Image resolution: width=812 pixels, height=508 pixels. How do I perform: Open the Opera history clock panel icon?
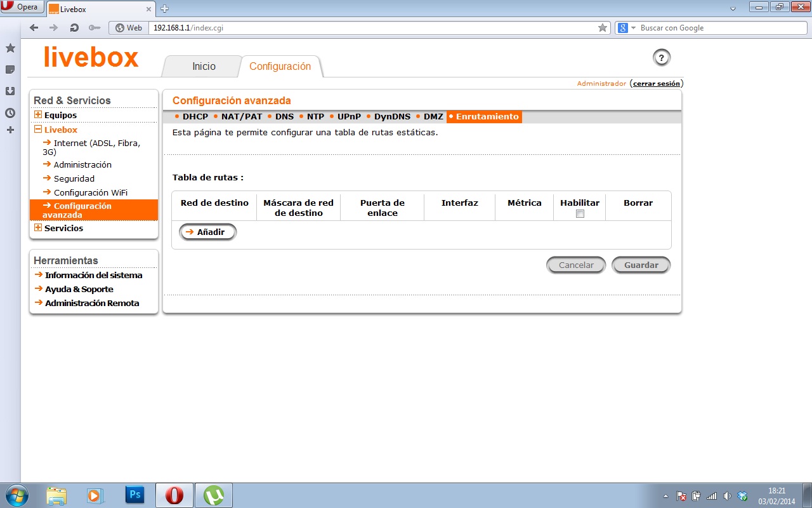10,113
